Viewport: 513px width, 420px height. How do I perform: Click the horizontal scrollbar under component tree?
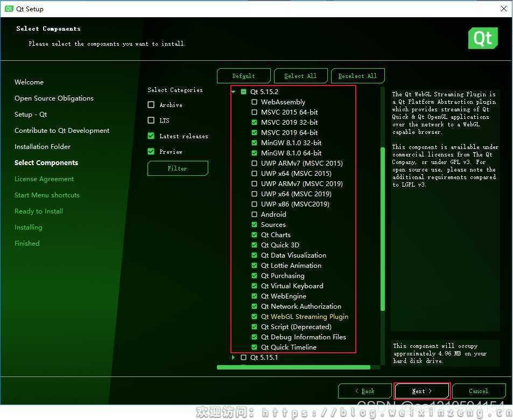(x=293, y=367)
